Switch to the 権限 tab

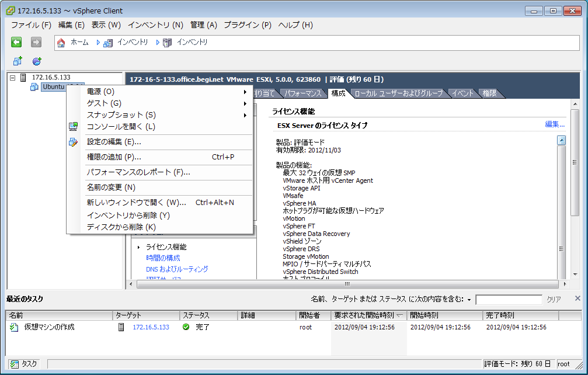[x=489, y=93]
